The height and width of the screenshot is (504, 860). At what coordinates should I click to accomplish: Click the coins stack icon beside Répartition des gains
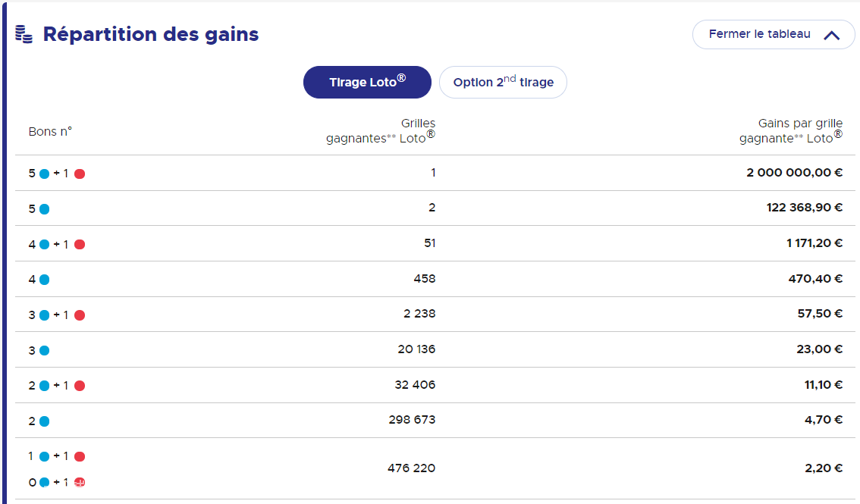(24, 34)
